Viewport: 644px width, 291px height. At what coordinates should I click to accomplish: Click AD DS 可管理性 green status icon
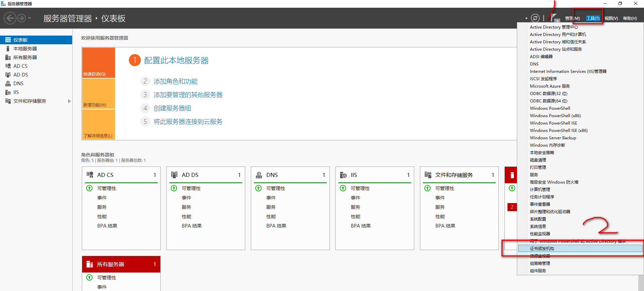174,188
